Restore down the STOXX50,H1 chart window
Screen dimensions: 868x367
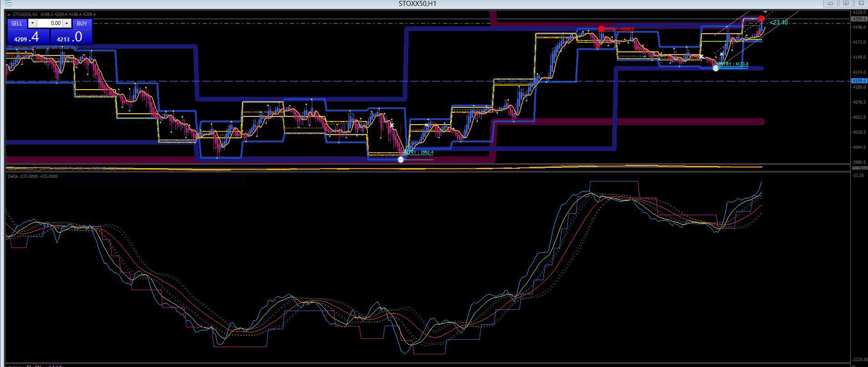tap(846, 3)
